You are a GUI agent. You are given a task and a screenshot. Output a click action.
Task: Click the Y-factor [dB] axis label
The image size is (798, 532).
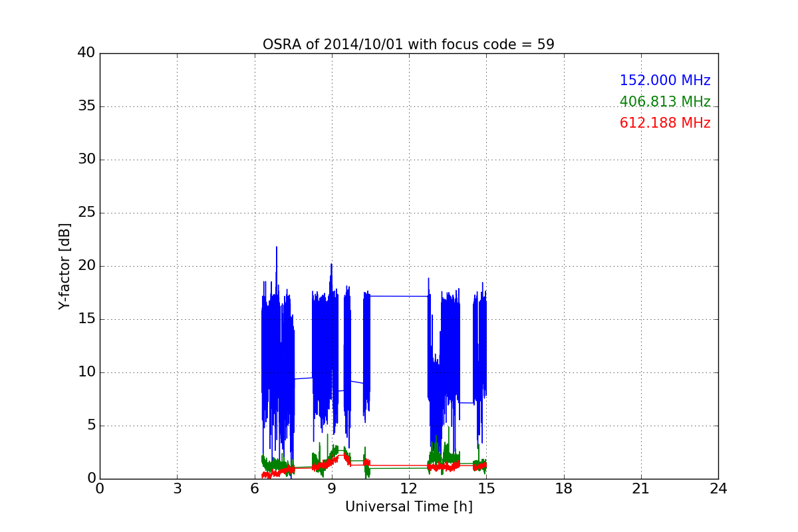(x=65, y=266)
